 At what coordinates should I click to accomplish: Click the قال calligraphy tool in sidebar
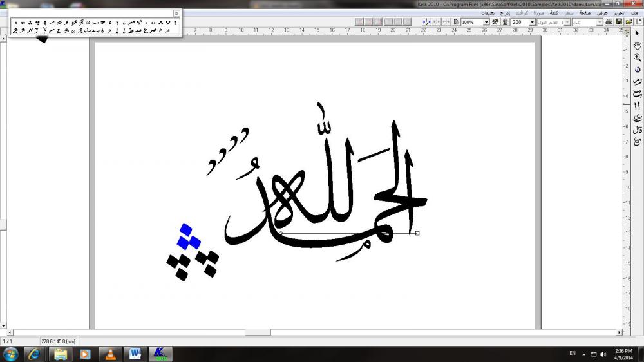(638, 129)
